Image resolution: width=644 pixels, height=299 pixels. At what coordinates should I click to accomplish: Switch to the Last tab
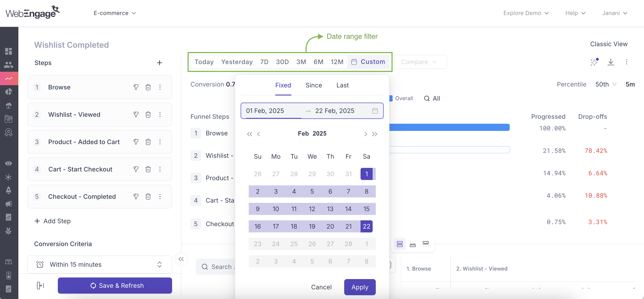tap(342, 85)
